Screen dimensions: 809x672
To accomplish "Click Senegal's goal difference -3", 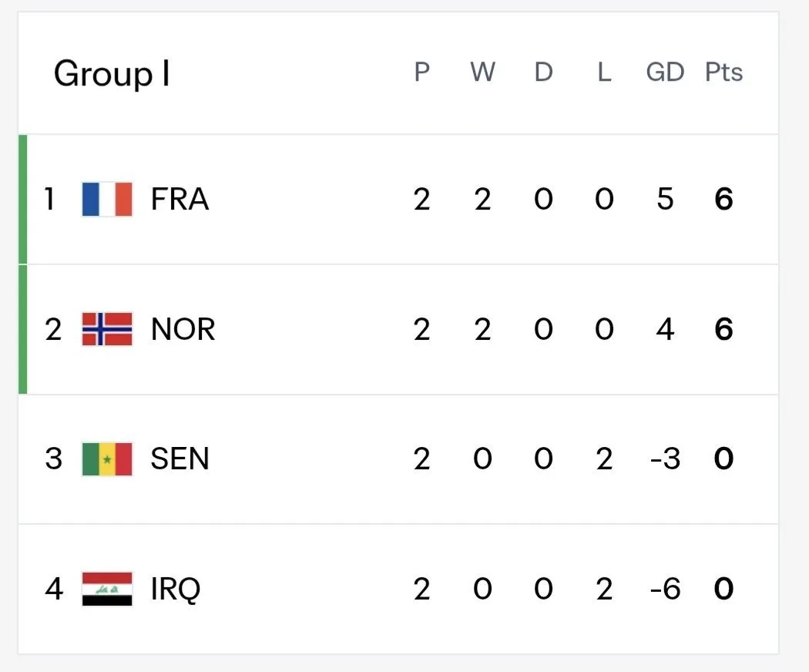I will pyautogui.click(x=665, y=459).
